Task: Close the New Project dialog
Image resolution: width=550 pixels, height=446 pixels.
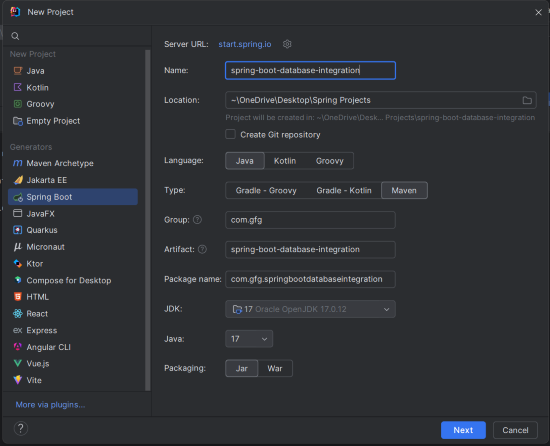Action: point(538,12)
